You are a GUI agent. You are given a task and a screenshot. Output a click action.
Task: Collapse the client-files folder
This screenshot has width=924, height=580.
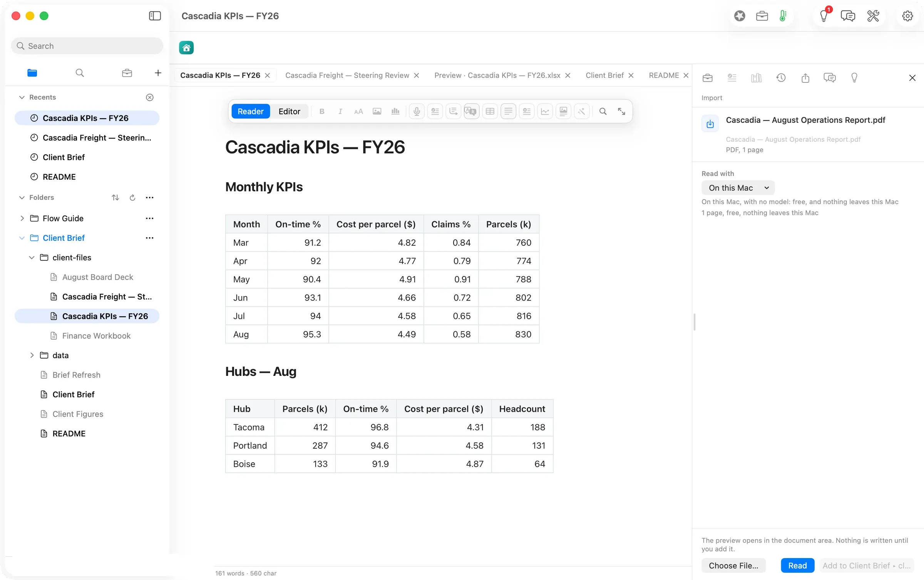pos(32,258)
